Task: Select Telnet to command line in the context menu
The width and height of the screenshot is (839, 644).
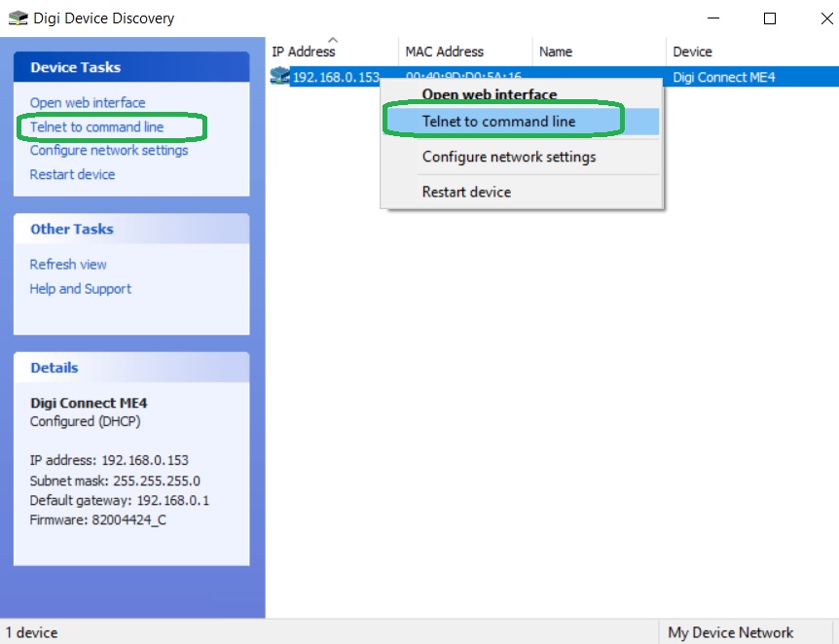Action: click(522, 122)
